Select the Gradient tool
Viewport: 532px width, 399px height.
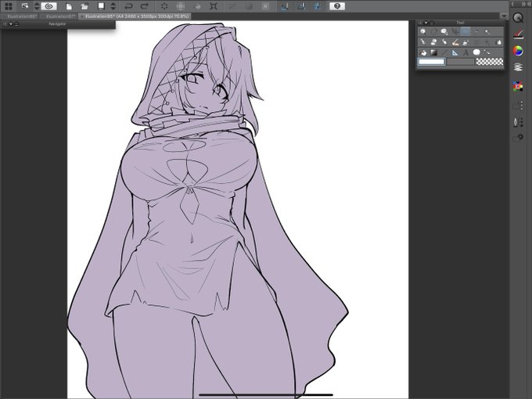[433, 52]
